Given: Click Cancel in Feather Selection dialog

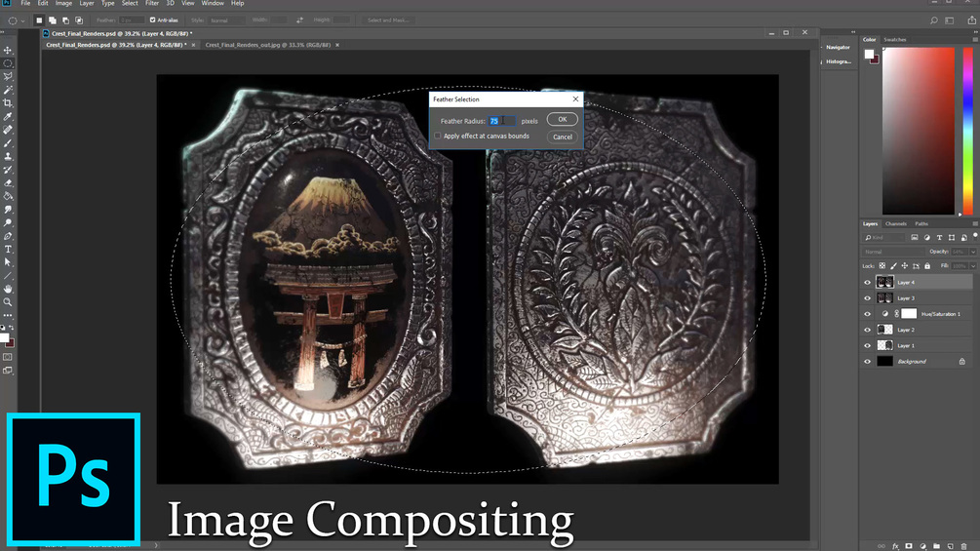Looking at the screenshot, I should [x=562, y=137].
